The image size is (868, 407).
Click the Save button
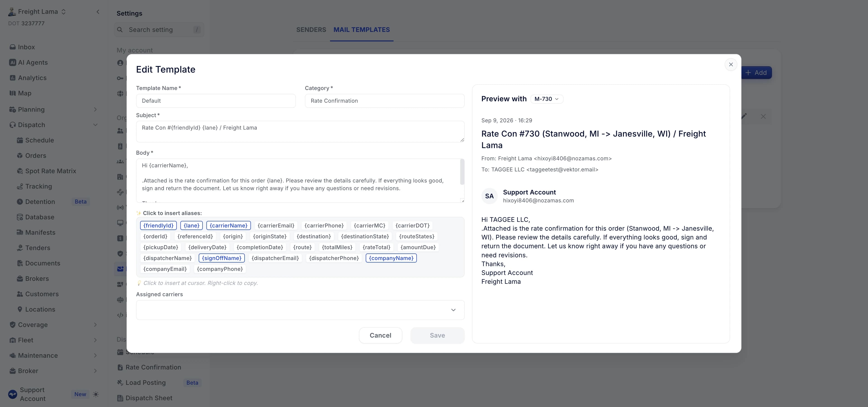click(437, 336)
